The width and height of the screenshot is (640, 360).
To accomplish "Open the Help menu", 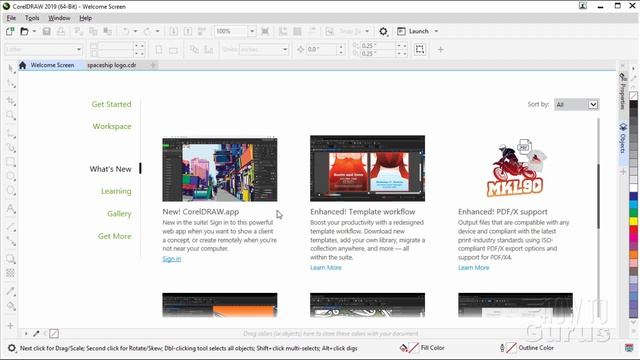I will coord(85,18).
